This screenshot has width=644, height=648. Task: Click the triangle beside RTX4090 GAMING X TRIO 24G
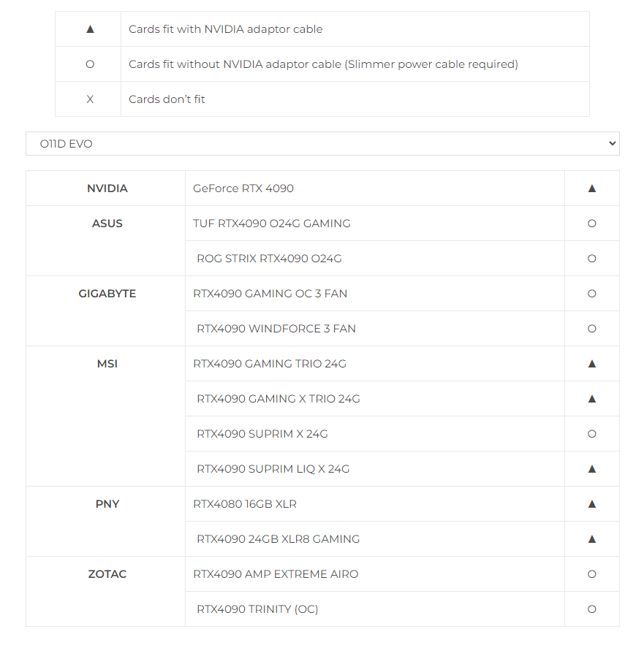click(592, 399)
